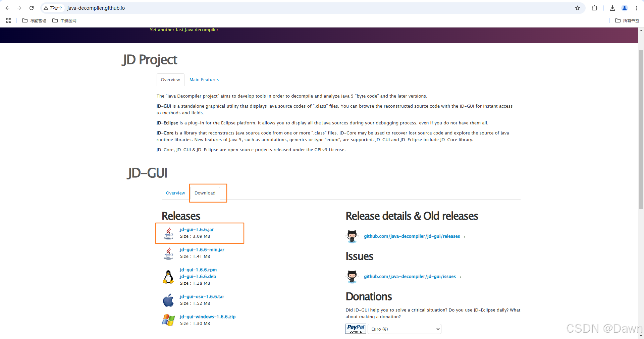Click the 'Donations' heading
Viewport: 644px width, 339px height.
coord(369,297)
